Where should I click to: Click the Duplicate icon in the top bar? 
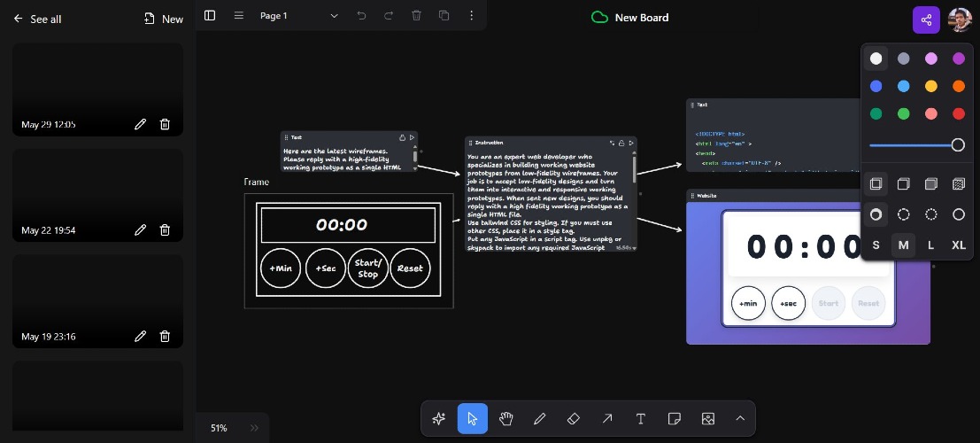click(x=444, y=16)
